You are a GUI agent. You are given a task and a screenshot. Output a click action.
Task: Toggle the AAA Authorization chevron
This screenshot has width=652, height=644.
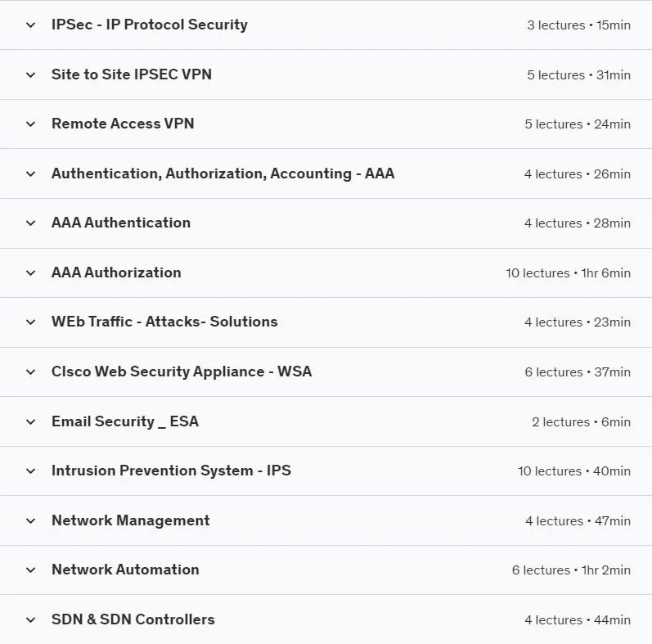[x=31, y=273]
